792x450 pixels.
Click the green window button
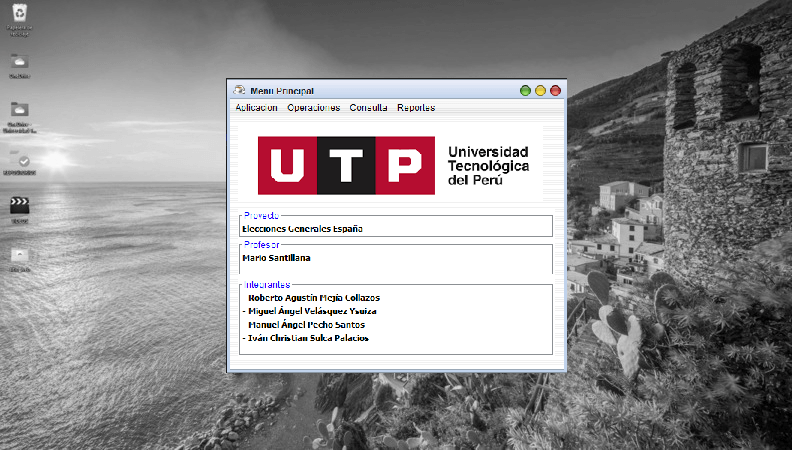coord(525,91)
